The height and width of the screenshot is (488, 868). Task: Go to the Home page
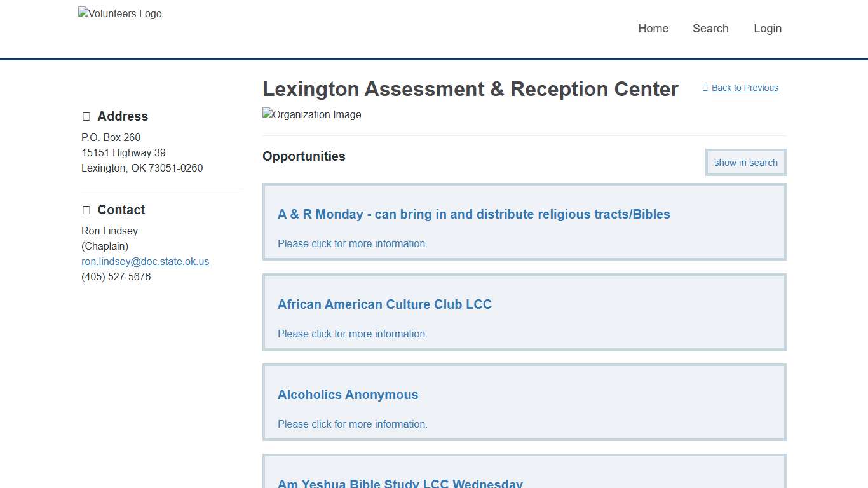click(x=653, y=29)
